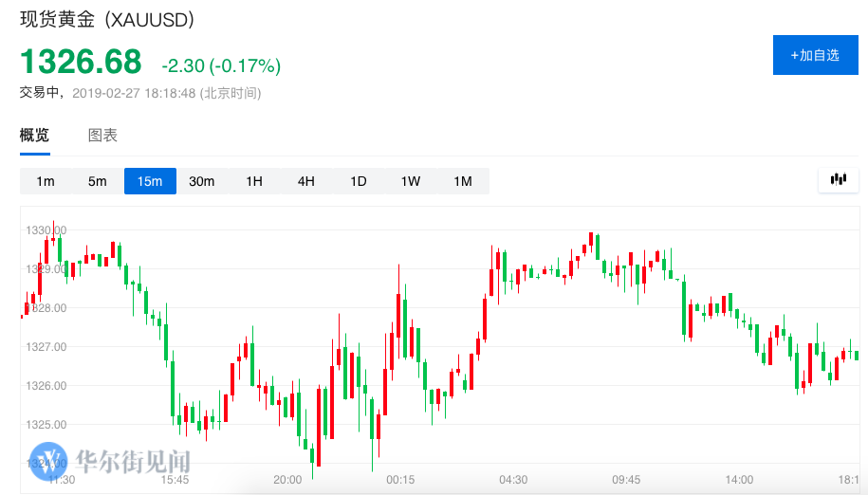Viewport: 868px width, 495px height.
Task: Click the timestamp 2019-02-27 18:18:48
Action: coord(134,93)
